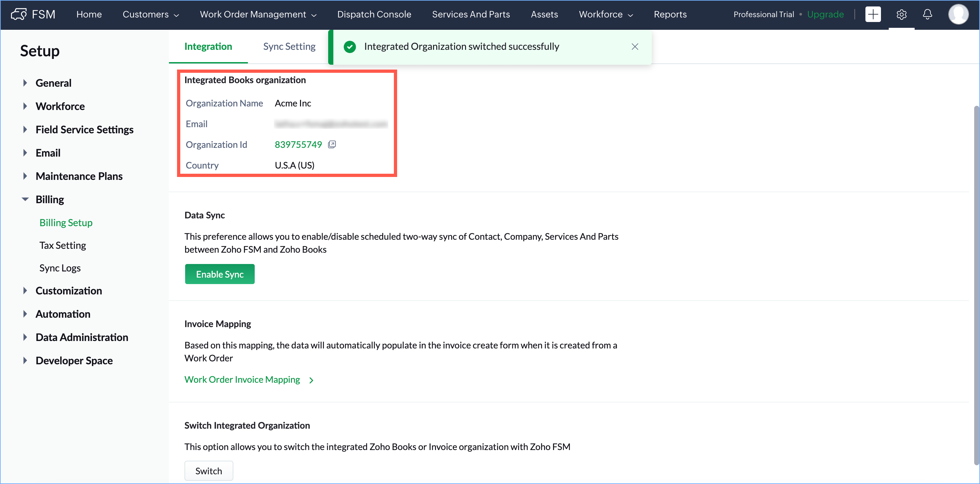Screen dimensions: 980x484
Task: Open the settings gear icon
Action: [x=901, y=15]
